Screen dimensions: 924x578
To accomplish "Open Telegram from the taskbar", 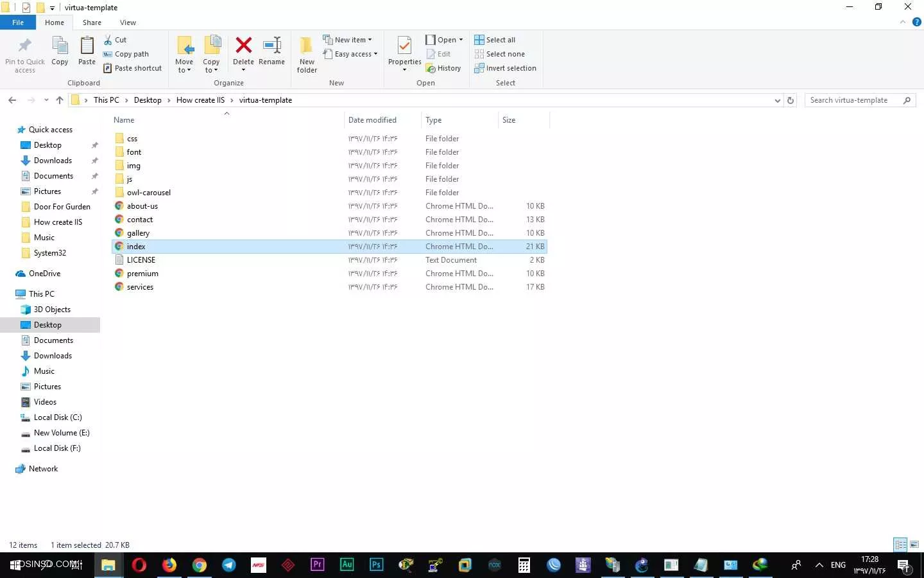I will pos(228,565).
